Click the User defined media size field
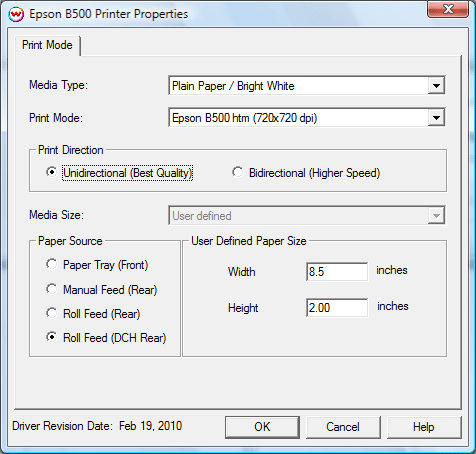The image size is (476, 454). tap(307, 216)
